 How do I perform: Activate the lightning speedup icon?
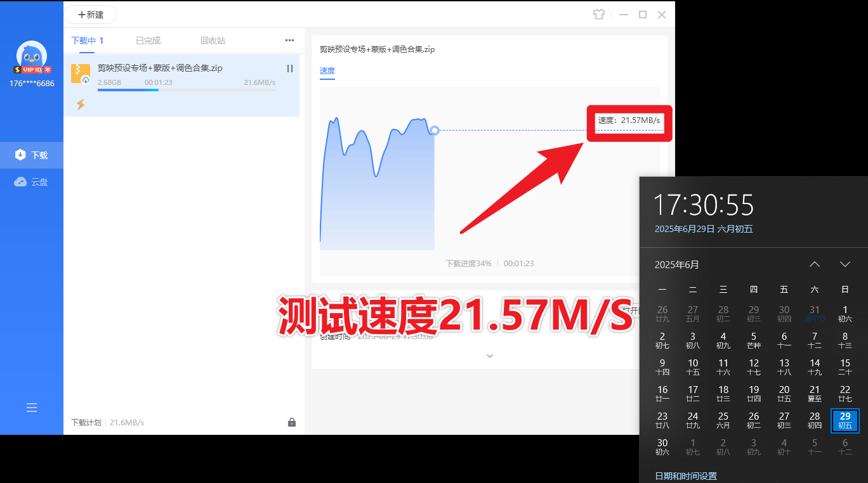81,103
